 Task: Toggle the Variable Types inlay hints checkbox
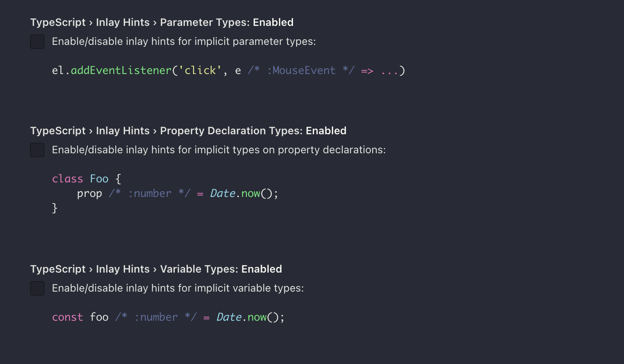click(37, 288)
